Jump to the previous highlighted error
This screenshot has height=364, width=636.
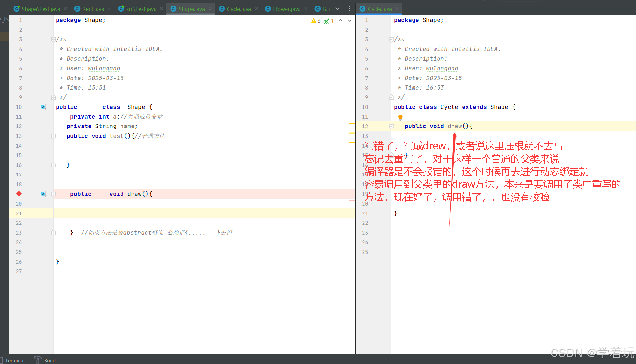pyautogui.click(x=341, y=21)
